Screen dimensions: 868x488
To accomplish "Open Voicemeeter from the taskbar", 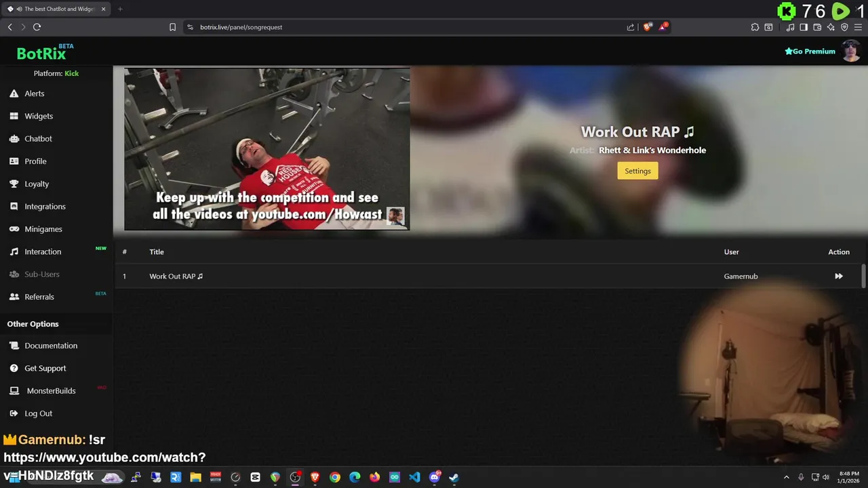I will pyautogui.click(x=216, y=477).
